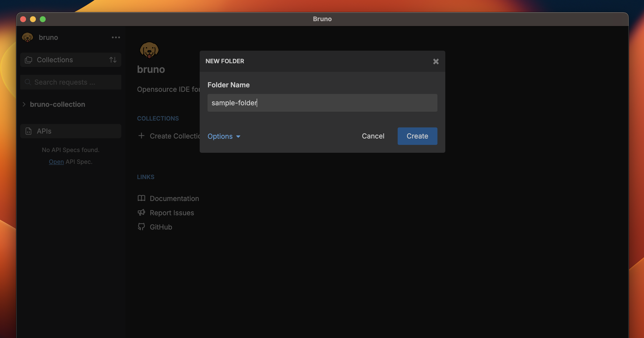
Task: Close the New Folder dialog with X
Action: pyautogui.click(x=436, y=61)
